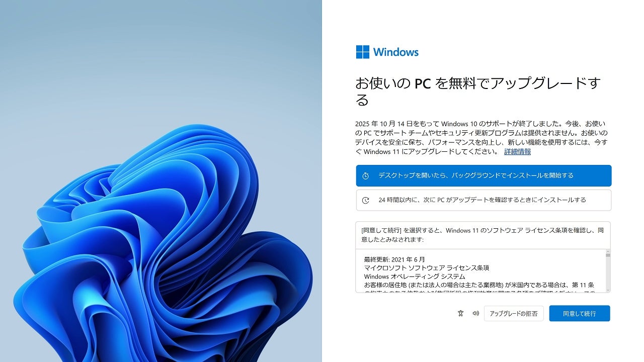644x362 pixels.
Task: Toggle the speaker narration icon
Action: pos(475,313)
